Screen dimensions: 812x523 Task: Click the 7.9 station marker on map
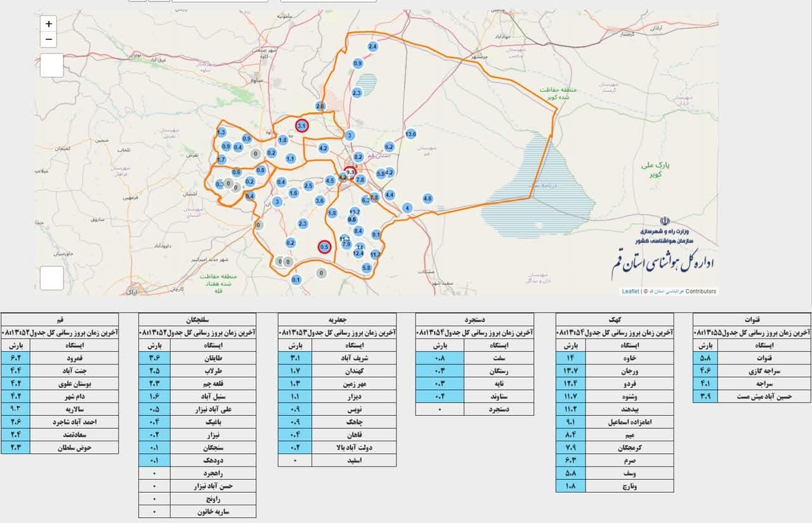(x=346, y=244)
